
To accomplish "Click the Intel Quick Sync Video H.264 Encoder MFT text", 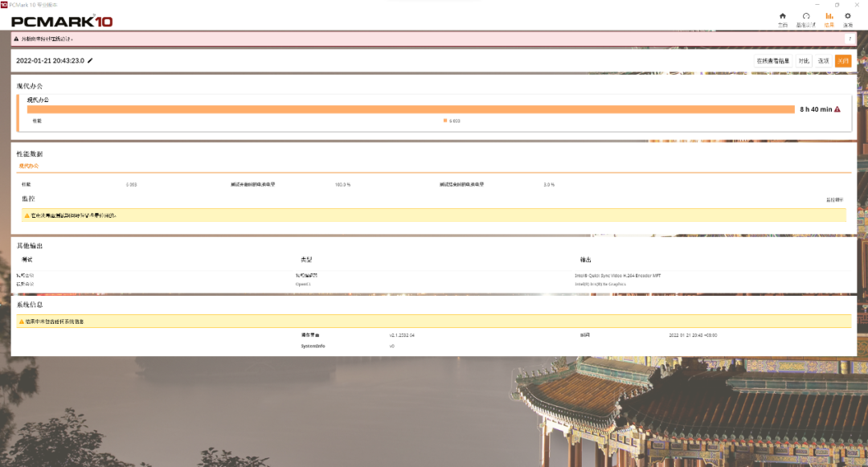I will point(618,275).
